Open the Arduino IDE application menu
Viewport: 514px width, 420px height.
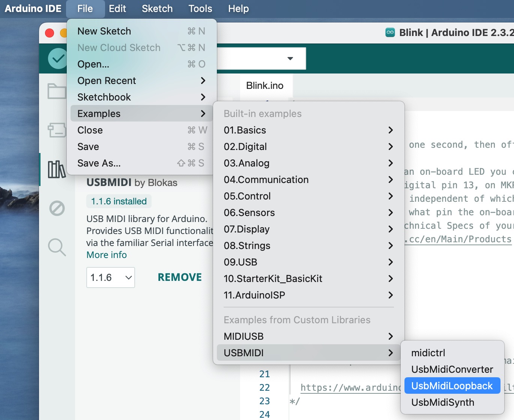[33, 9]
